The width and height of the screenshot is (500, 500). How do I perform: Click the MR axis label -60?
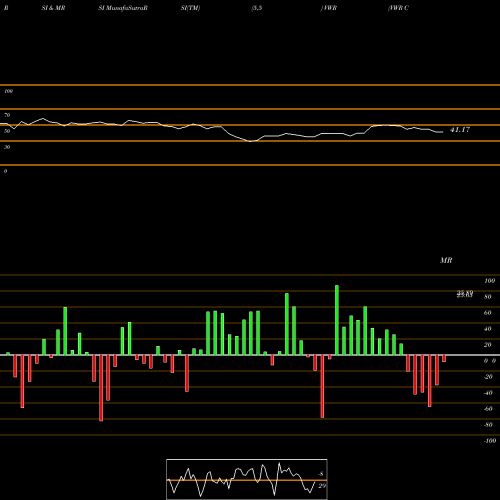click(x=488, y=409)
